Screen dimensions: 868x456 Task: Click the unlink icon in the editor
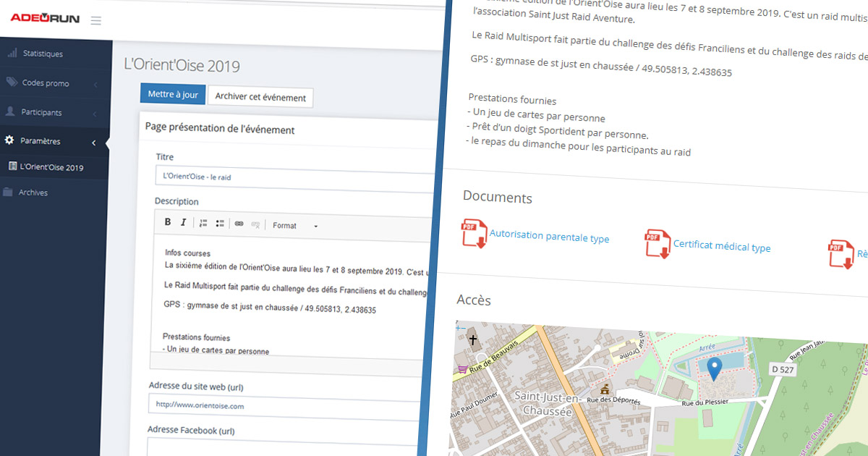tap(255, 225)
